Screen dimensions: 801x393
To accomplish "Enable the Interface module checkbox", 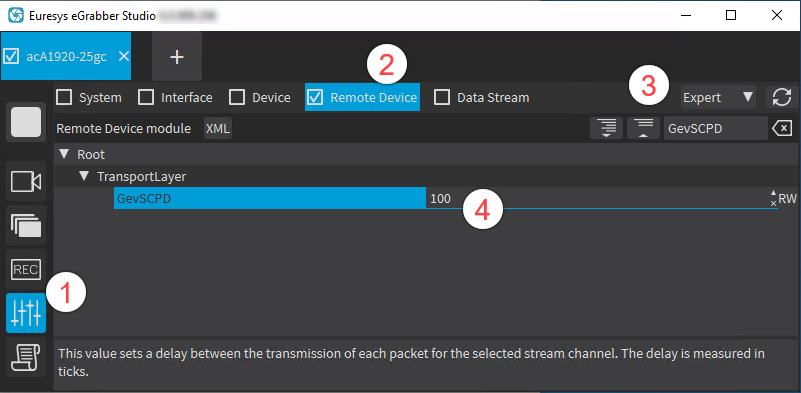I will point(146,97).
